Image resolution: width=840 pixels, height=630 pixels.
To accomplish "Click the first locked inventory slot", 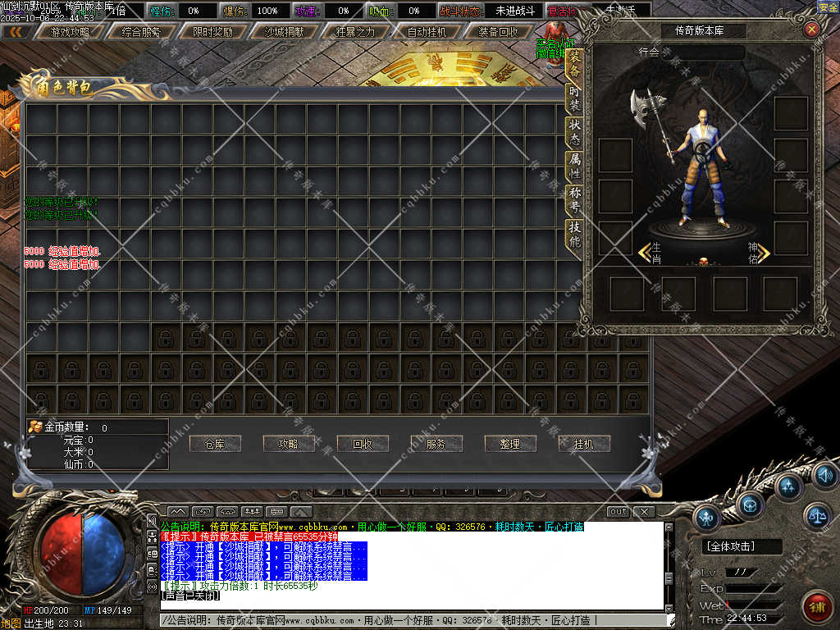I will coord(167,337).
